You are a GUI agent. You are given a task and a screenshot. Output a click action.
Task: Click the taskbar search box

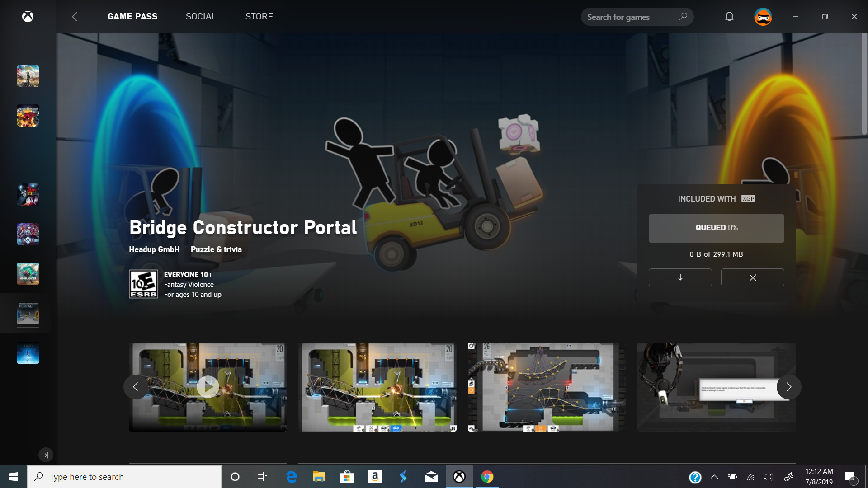coord(124,477)
